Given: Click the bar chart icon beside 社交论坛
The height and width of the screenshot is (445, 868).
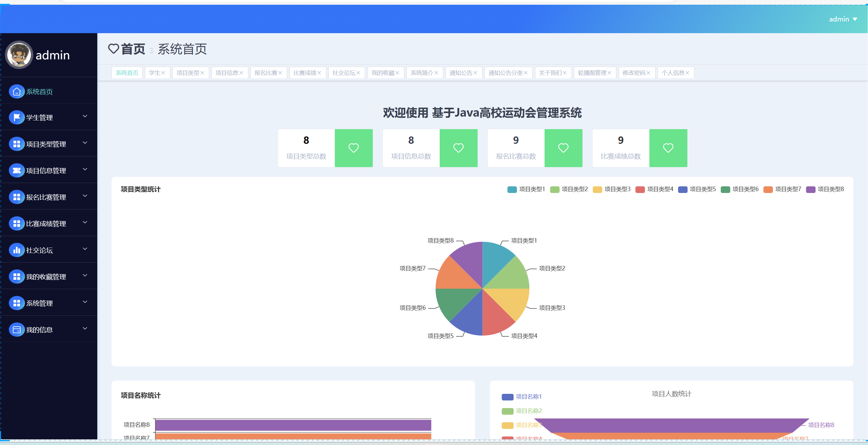Looking at the screenshot, I should [x=16, y=250].
